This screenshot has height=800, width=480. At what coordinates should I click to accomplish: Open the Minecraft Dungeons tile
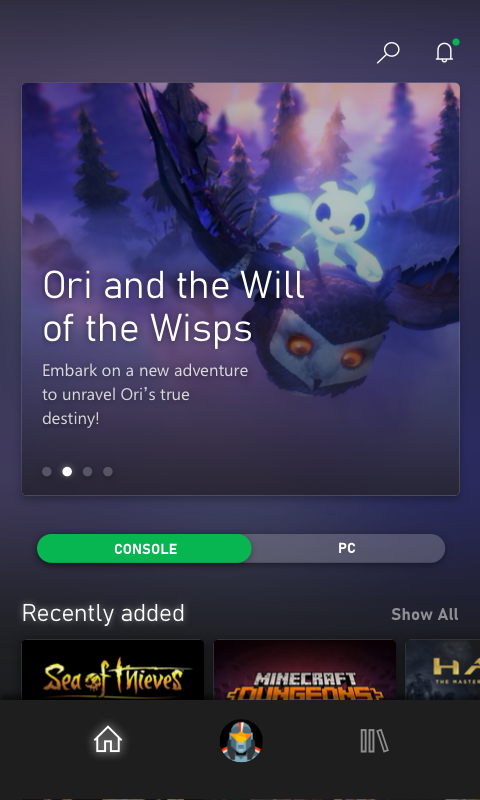[x=305, y=669]
